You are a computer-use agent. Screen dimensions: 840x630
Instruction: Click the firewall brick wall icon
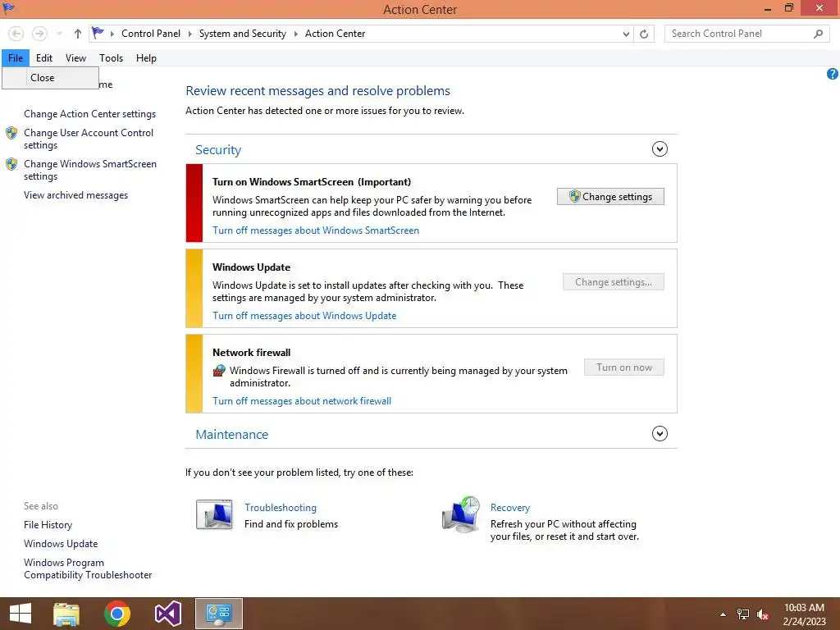[x=219, y=370]
